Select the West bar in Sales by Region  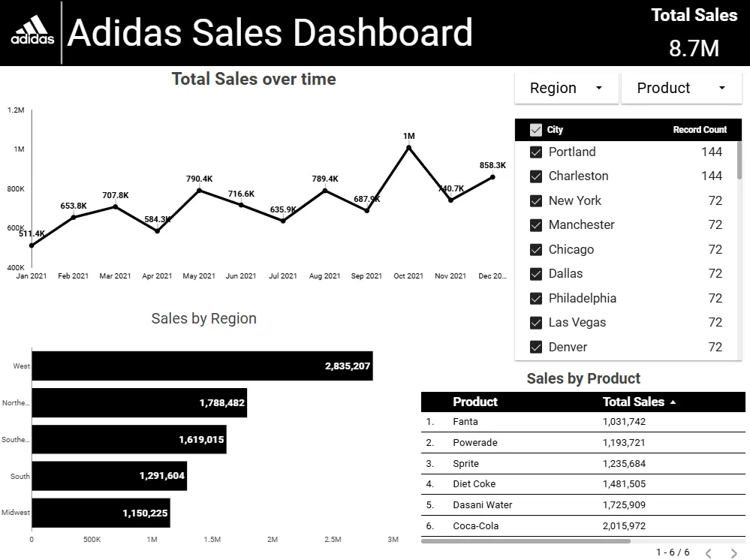[202, 366]
